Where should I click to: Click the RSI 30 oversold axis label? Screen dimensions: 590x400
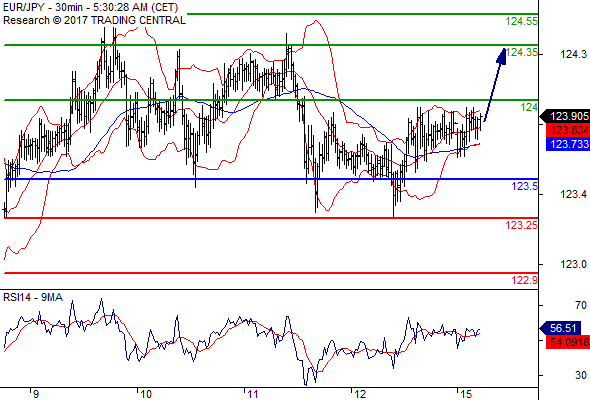[x=581, y=375]
